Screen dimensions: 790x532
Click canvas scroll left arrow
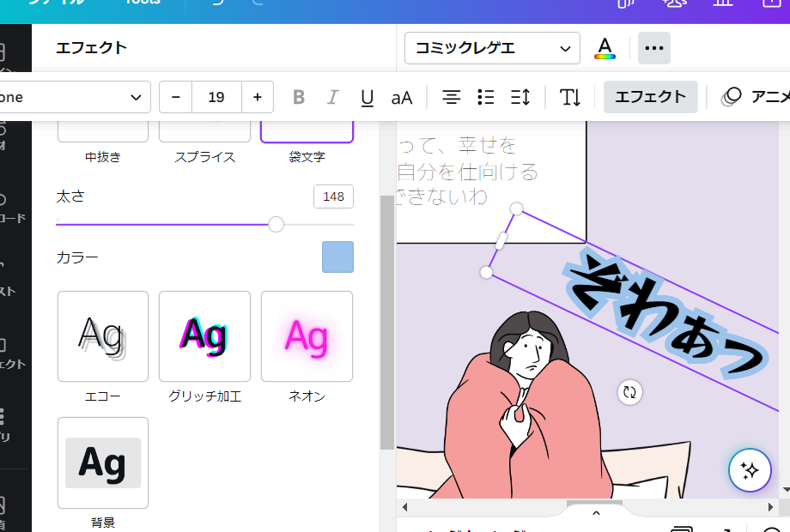pos(404,507)
